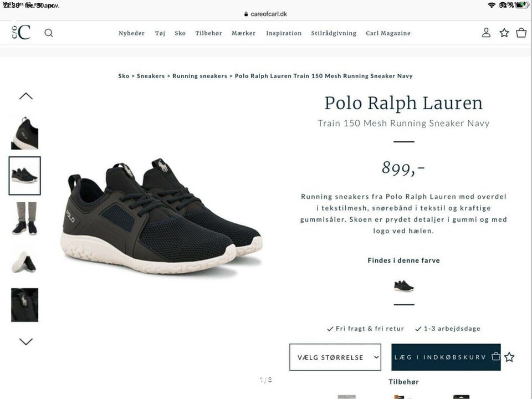
Task: Click Læg i indkøbskurv button
Action: 446,357
